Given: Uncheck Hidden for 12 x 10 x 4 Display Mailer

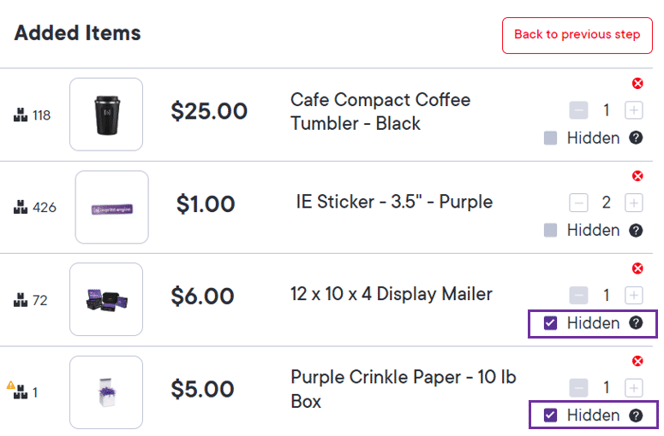Looking at the screenshot, I should (550, 323).
